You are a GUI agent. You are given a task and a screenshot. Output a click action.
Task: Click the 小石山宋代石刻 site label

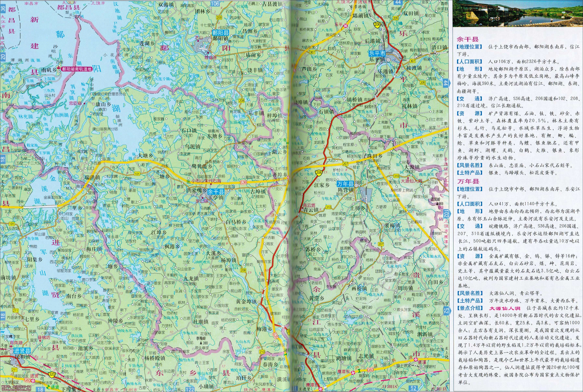click(x=207, y=181)
